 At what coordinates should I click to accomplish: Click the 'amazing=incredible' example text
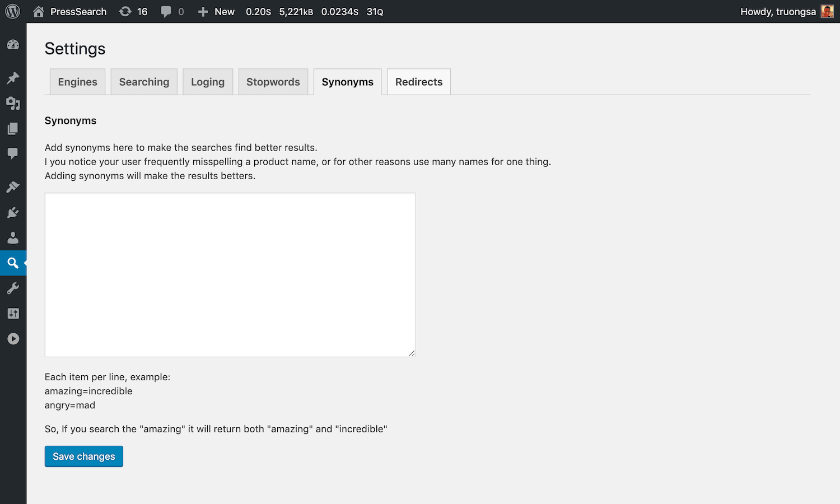[88, 391]
